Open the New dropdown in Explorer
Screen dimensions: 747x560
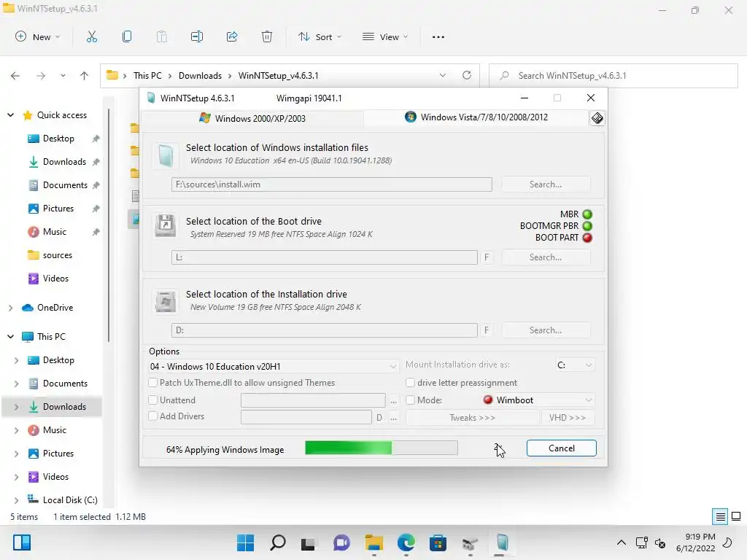(x=38, y=36)
